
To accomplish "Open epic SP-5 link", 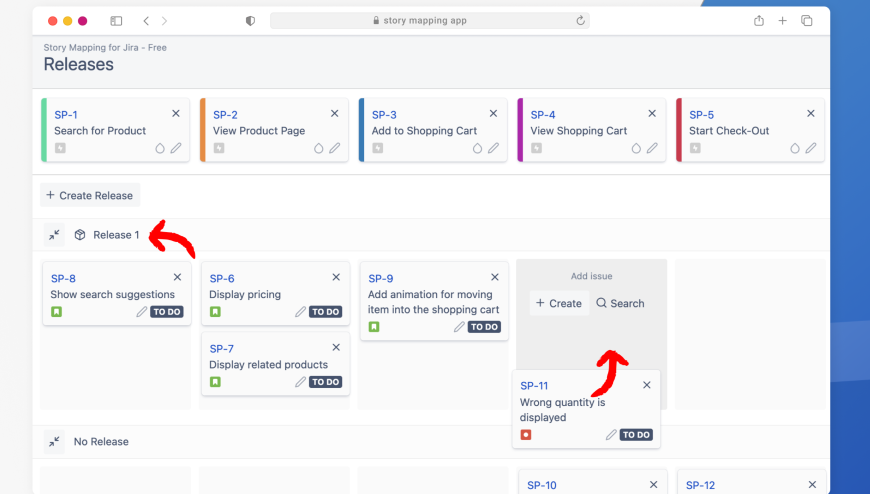I will pyautogui.click(x=701, y=115).
